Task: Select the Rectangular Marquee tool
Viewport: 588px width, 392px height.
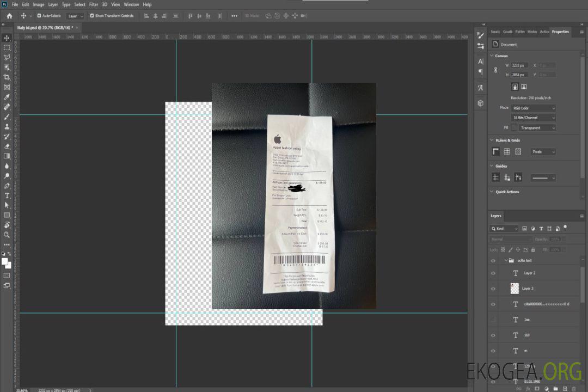Action: pyautogui.click(x=7, y=47)
